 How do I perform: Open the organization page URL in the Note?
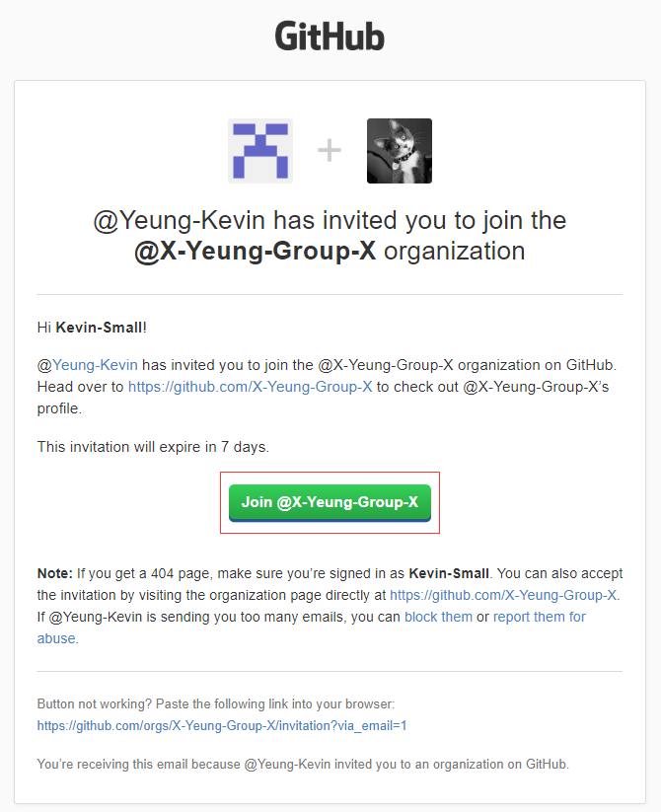point(503,595)
